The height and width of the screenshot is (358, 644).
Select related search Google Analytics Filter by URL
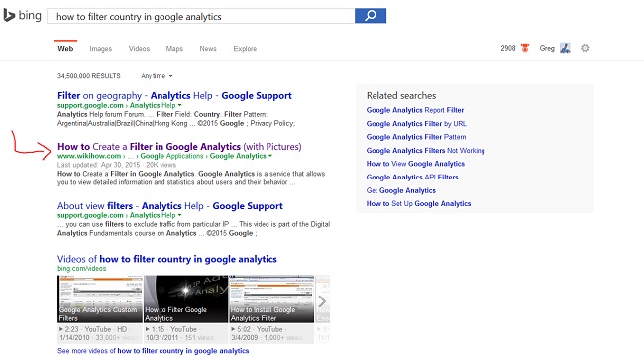[x=416, y=124]
